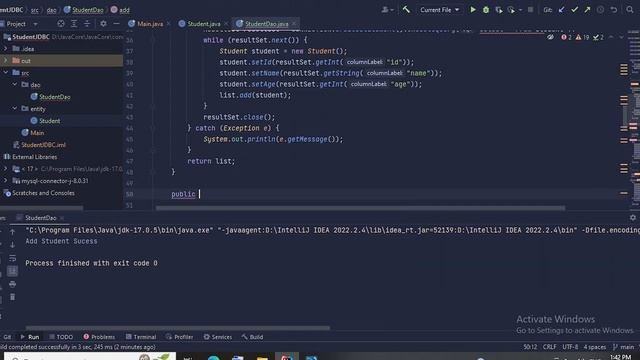
Task: Click 4 spaces indent setting
Action: [x=595, y=347]
